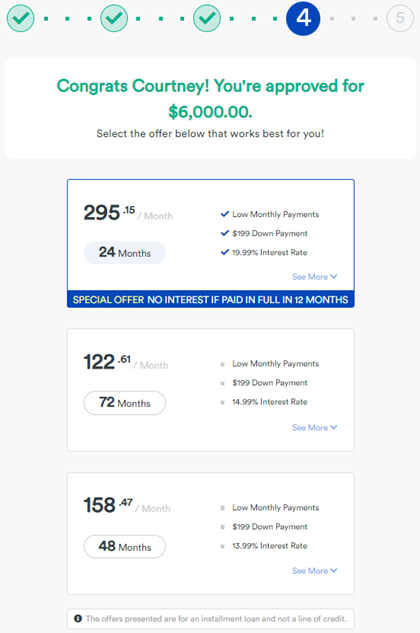Click the first completed step checkmark
The height and width of the screenshot is (633, 420).
click(x=20, y=18)
